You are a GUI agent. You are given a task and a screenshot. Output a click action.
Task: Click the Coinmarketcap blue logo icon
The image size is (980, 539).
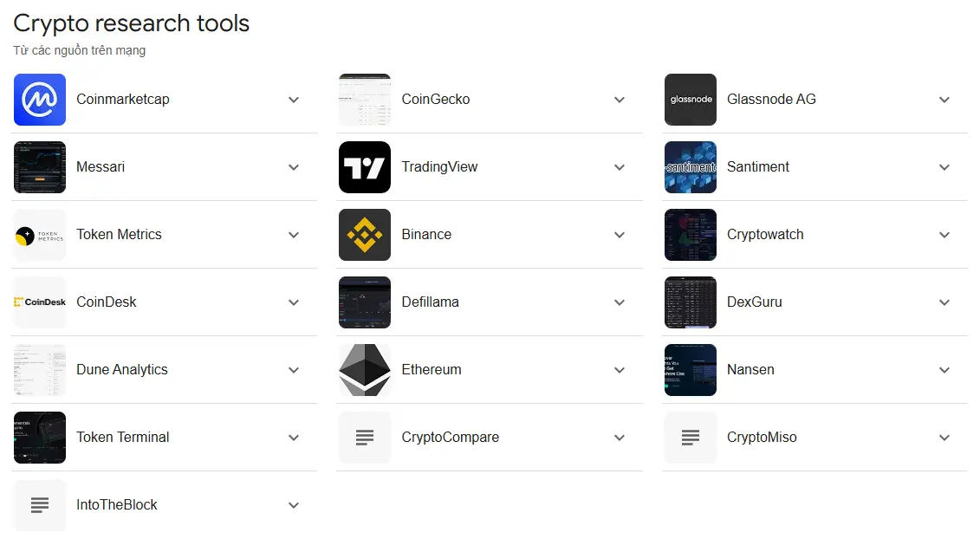tap(40, 100)
